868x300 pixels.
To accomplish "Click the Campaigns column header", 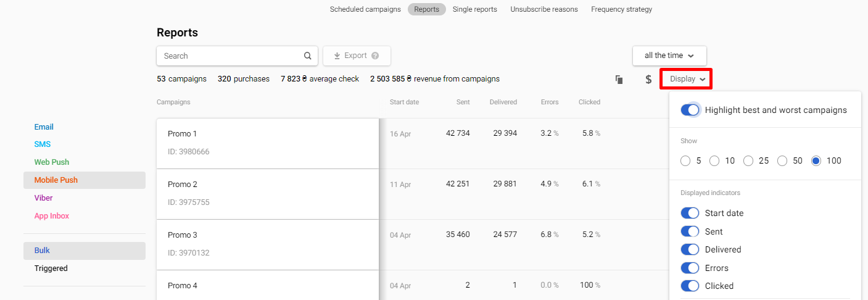I will [x=173, y=102].
